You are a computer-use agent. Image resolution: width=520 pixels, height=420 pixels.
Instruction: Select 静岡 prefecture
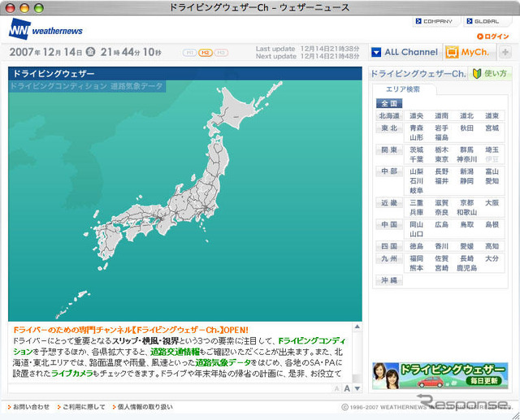click(466, 181)
